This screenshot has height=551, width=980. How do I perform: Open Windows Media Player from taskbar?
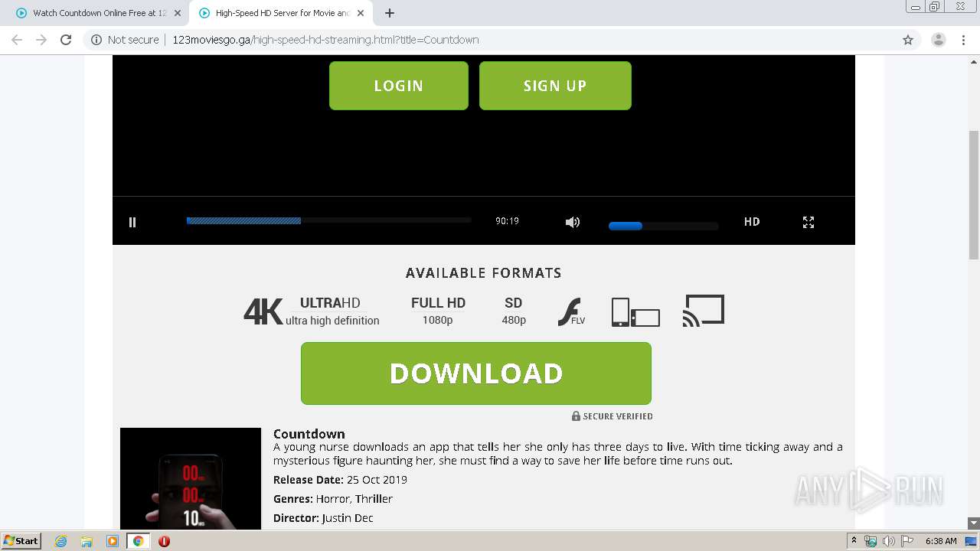coord(113,541)
